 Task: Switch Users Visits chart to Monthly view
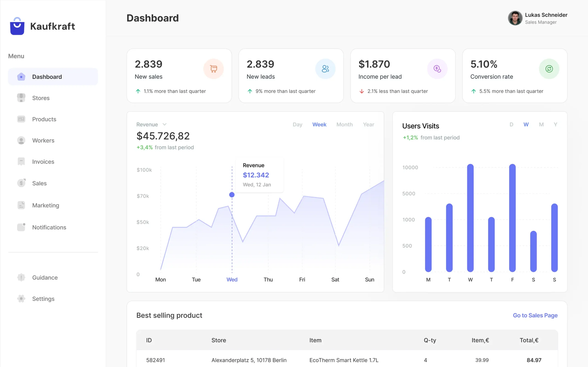pyautogui.click(x=541, y=124)
